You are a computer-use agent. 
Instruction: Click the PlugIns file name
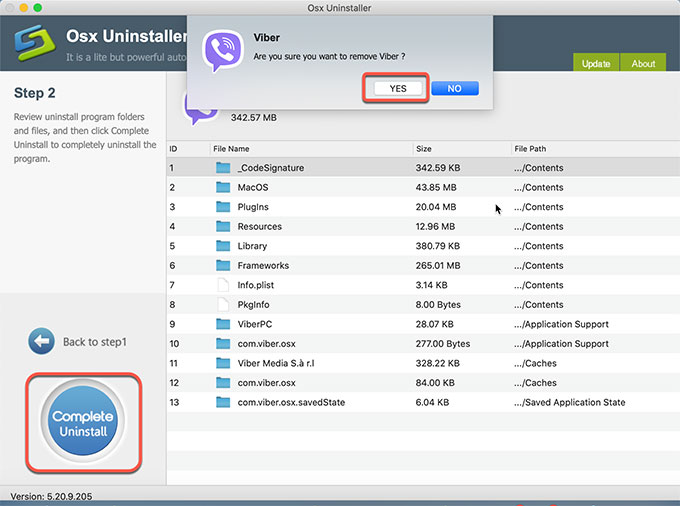[x=253, y=207]
